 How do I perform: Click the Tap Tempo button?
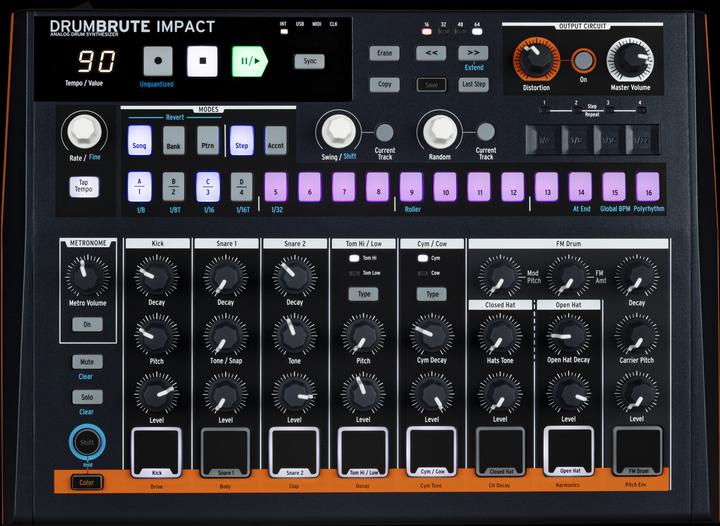pos(84,186)
